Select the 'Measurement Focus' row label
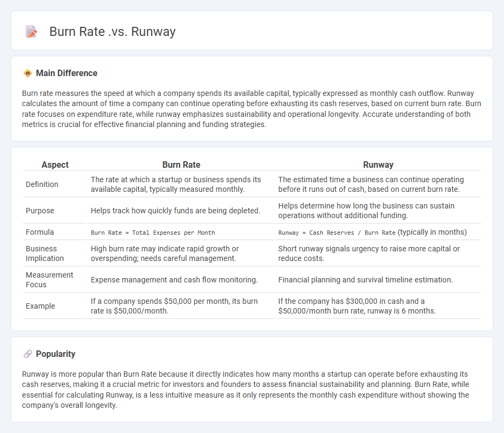The image size is (504, 433). click(49, 280)
